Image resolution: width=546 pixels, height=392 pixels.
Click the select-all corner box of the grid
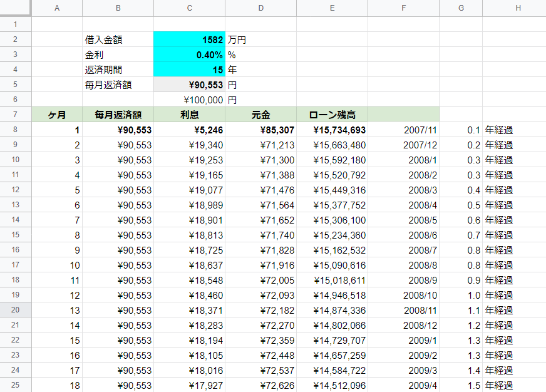point(15,8)
